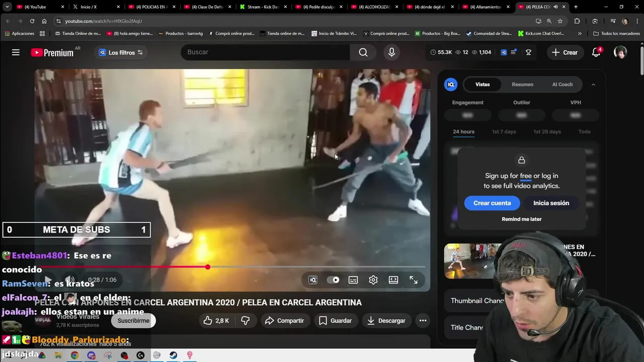
Task: Open Todos los marcadores folder
Action: (616, 34)
